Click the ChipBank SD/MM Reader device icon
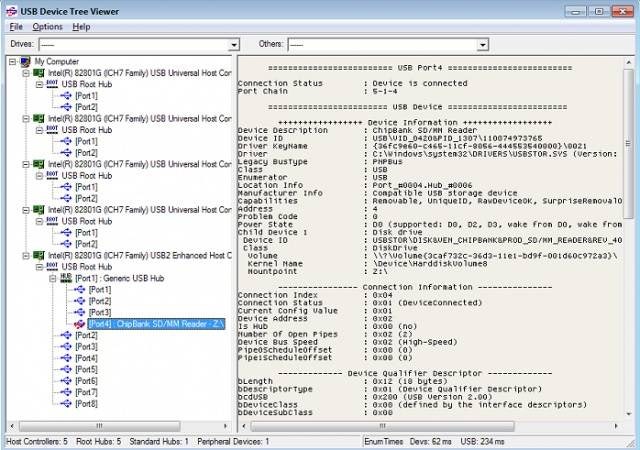Screen dimensions: 640x450 coord(79,324)
